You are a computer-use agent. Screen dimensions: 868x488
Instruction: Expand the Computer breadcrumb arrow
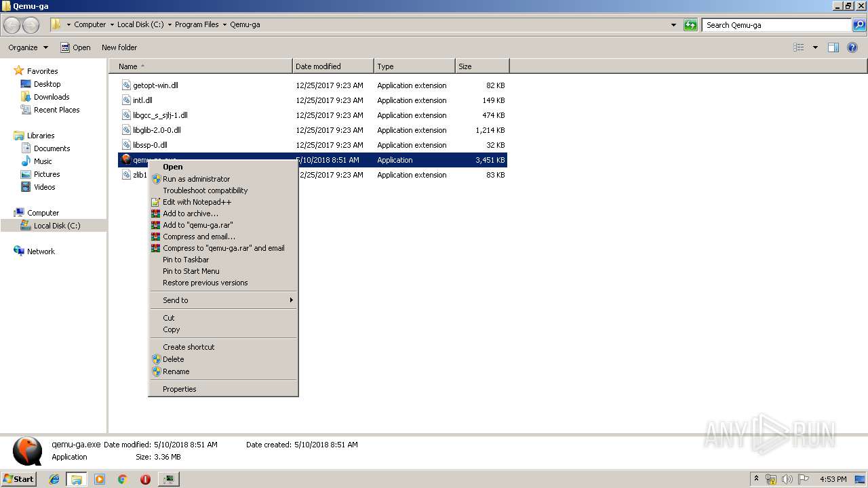pos(112,24)
